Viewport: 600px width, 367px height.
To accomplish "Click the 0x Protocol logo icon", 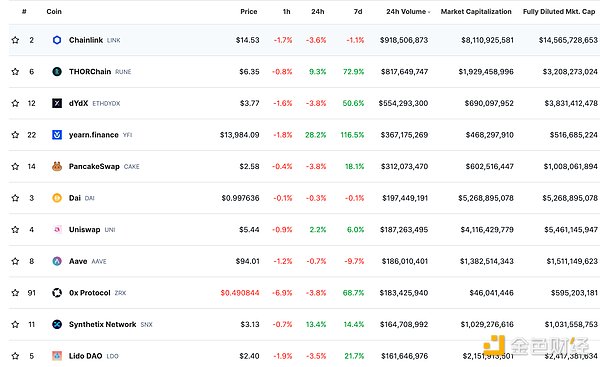I will pos(57,293).
